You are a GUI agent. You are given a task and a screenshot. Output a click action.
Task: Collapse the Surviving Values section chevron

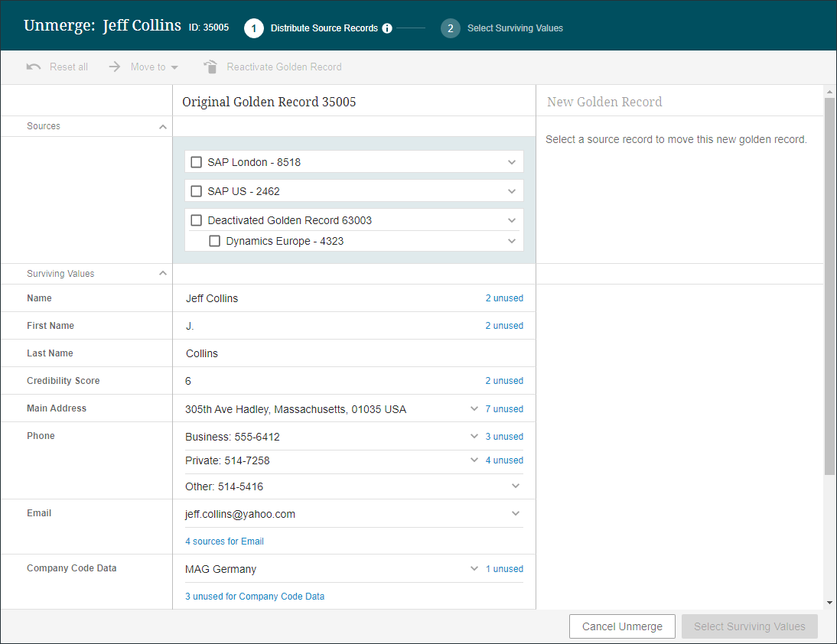162,274
